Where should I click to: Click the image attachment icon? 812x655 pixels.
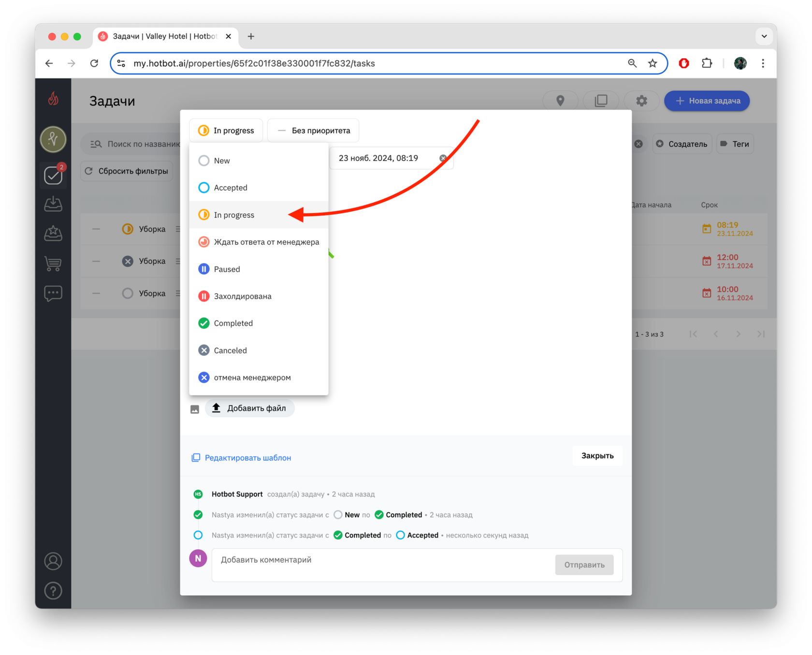click(x=195, y=409)
